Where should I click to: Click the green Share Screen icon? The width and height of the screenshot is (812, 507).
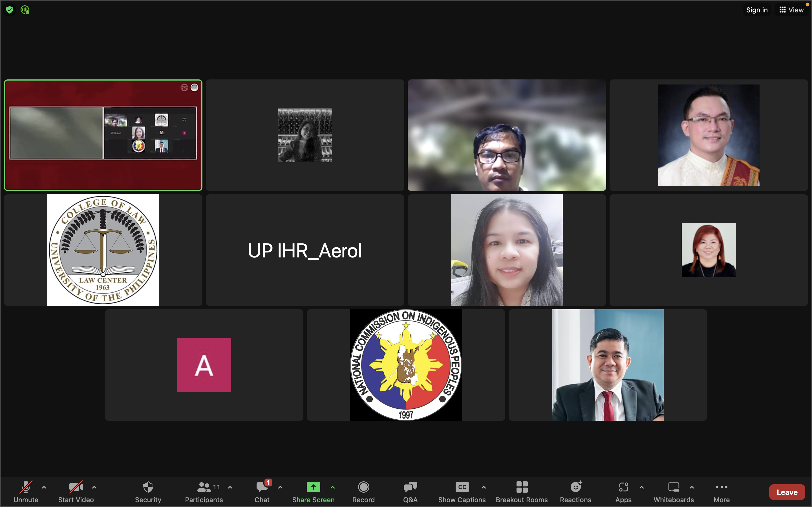coord(313,487)
